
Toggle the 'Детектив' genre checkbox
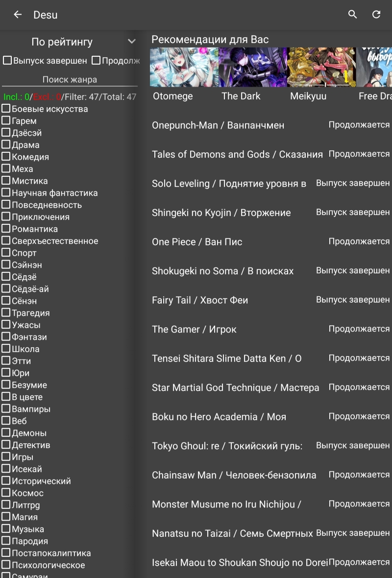click(6, 445)
